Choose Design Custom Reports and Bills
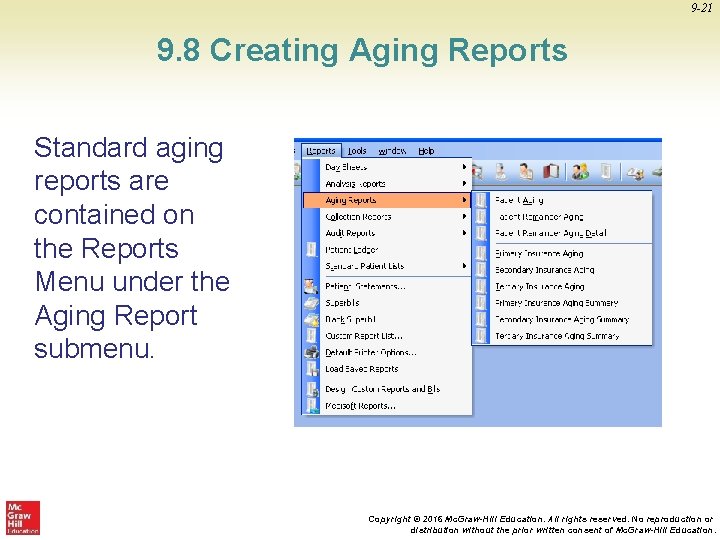720x540 pixels. click(387, 389)
